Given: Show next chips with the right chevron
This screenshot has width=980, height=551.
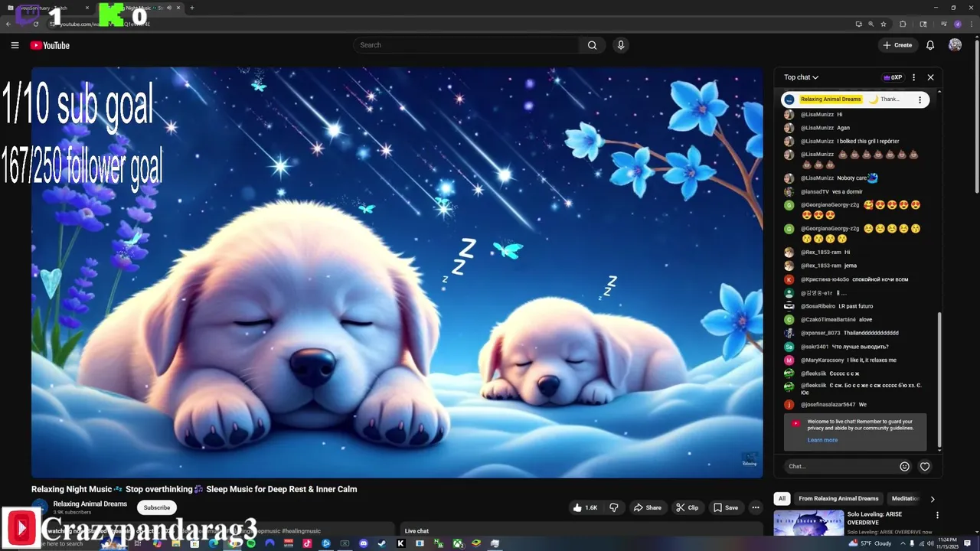Looking at the screenshot, I should (933, 499).
